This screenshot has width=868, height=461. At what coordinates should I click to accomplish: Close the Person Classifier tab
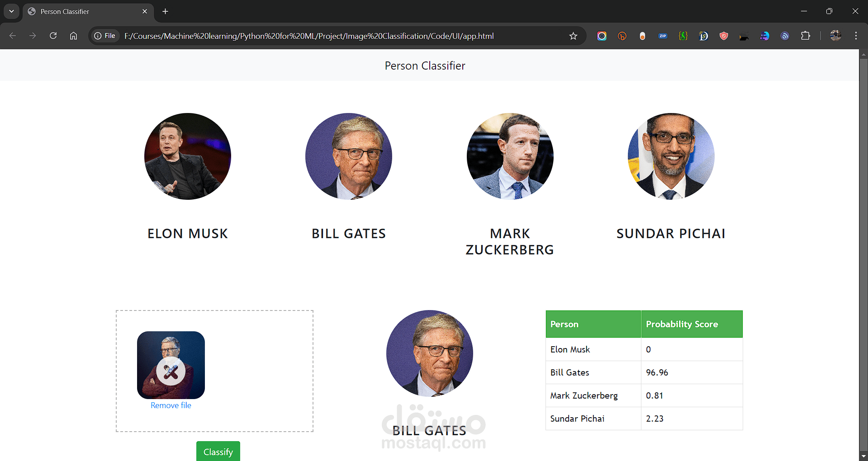point(145,11)
